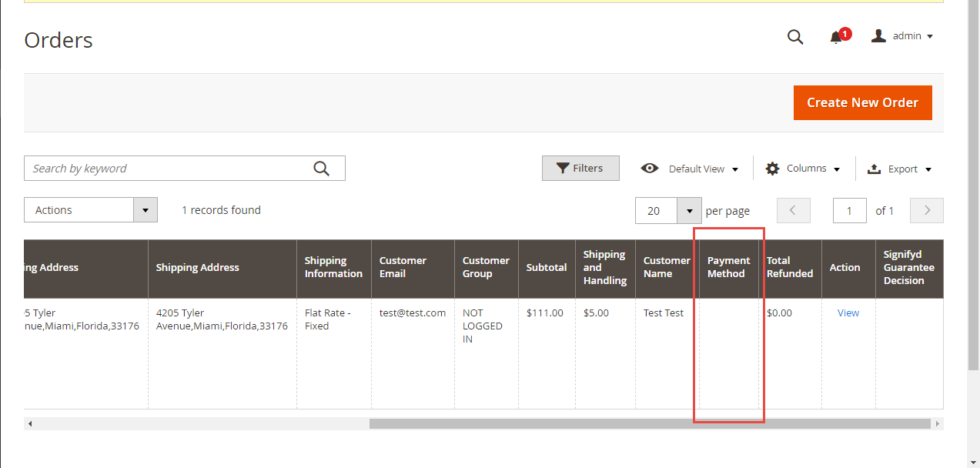The image size is (980, 468).
Task: Open the notifications bell
Action: [836, 36]
